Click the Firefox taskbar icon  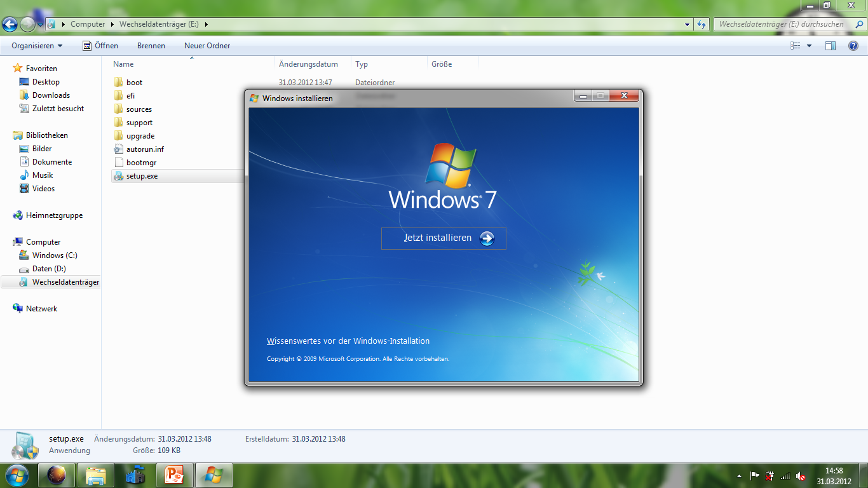tap(57, 475)
